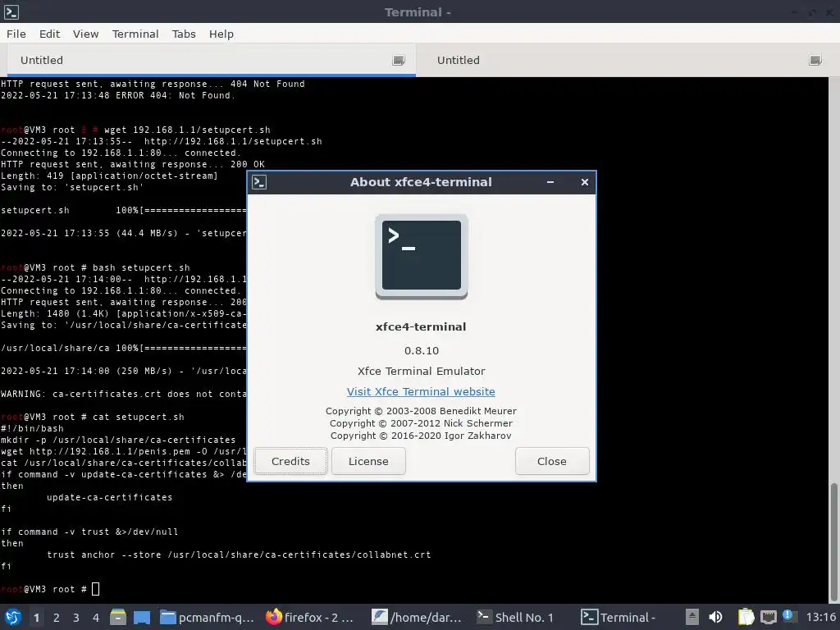840x630 pixels.
Task: Click 'Copyright © 2003-2008 Benedikt Meurer' line
Action: click(x=421, y=411)
